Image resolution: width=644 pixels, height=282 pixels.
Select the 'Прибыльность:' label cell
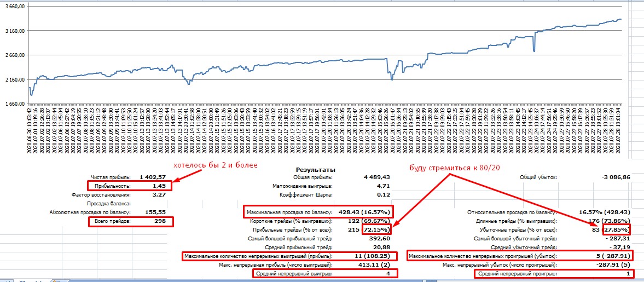tap(113, 186)
